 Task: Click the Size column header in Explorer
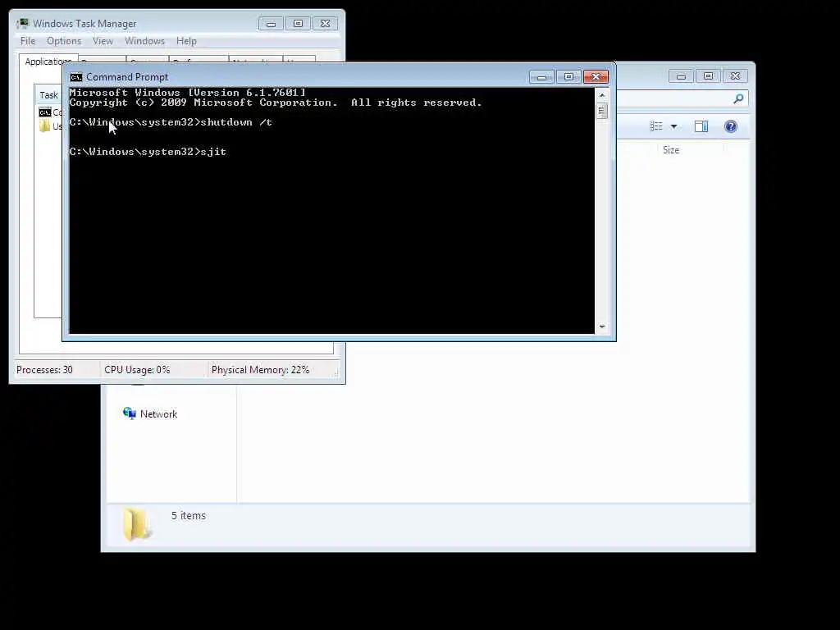pos(671,150)
